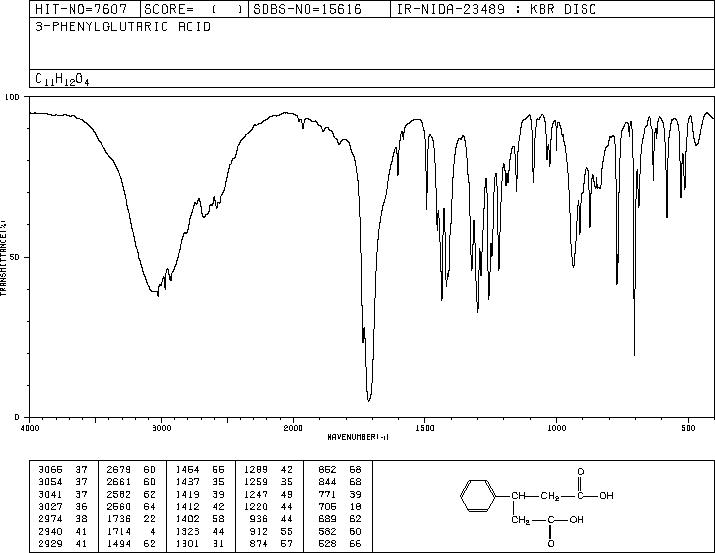Select the 1714 4 peak table entry
The height and width of the screenshot is (553, 715).
[132, 531]
